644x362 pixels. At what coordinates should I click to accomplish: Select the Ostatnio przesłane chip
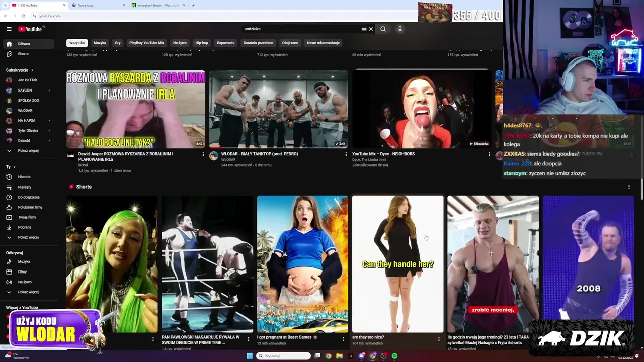258,43
